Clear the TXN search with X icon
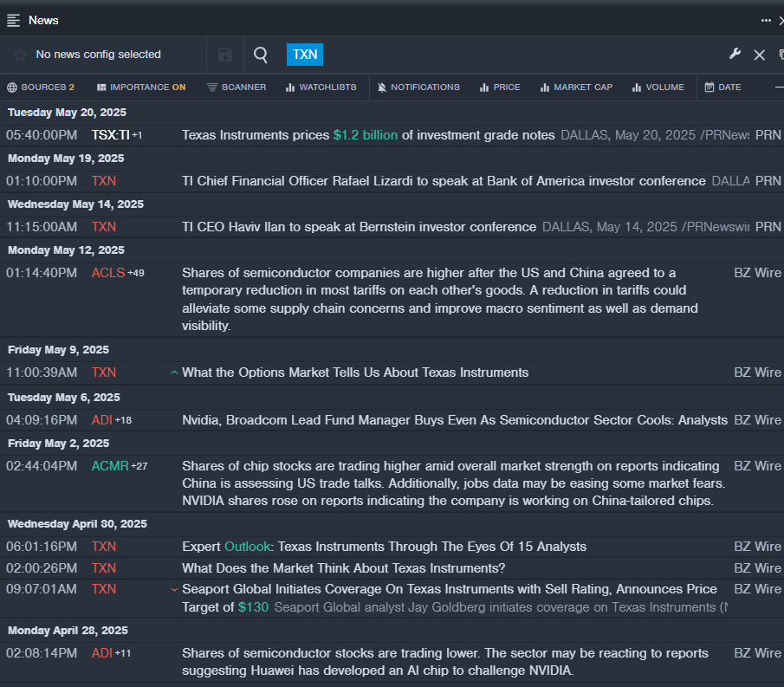This screenshot has width=784, height=687. 759,55
